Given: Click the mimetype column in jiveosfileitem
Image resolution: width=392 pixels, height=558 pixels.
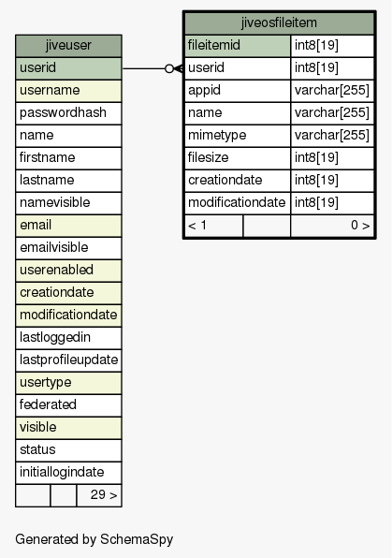Looking at the screenshot, I should tap(238, 135).
